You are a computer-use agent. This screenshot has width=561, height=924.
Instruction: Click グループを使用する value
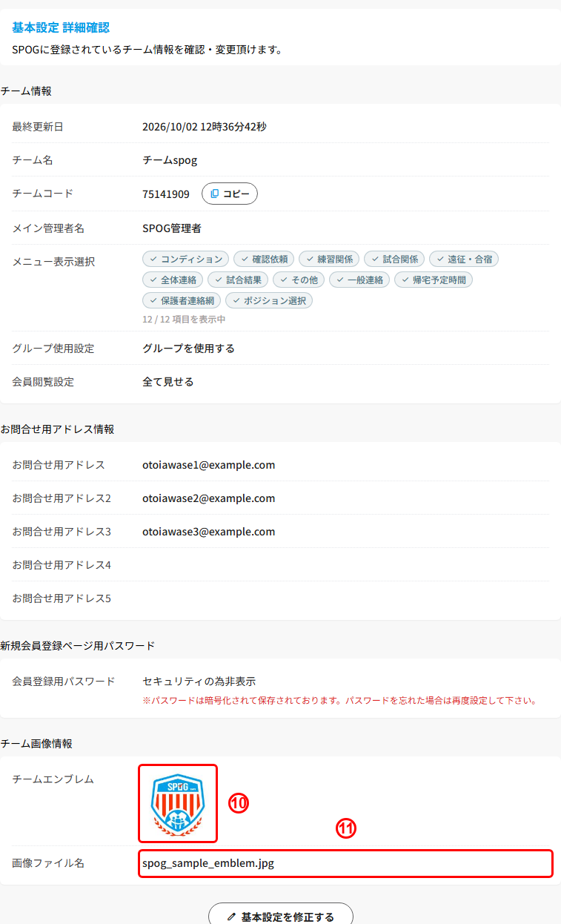pyautogui.click(x=188, y=349)
